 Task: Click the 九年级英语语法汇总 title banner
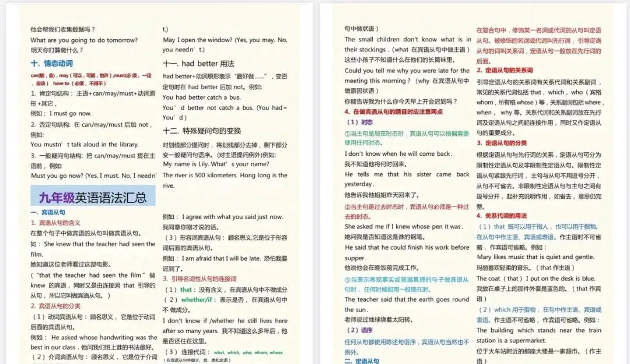click(x=93, y=197)
